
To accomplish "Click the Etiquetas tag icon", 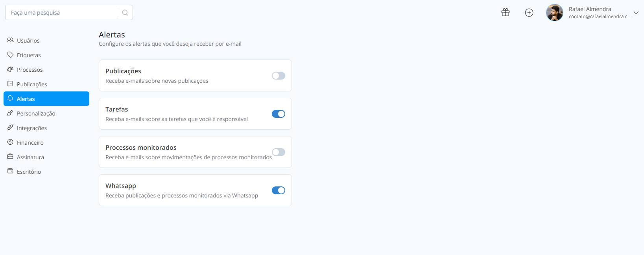I will [10, 55].
